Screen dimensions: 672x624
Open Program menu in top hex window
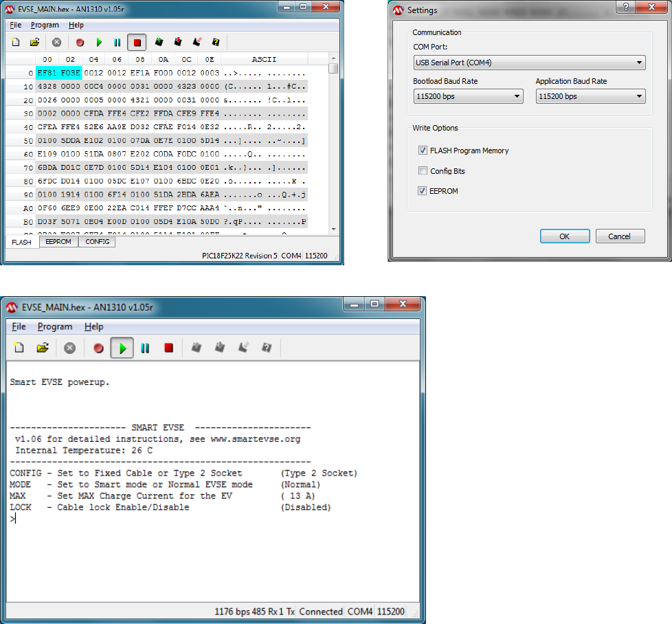(x=45, y=25)
